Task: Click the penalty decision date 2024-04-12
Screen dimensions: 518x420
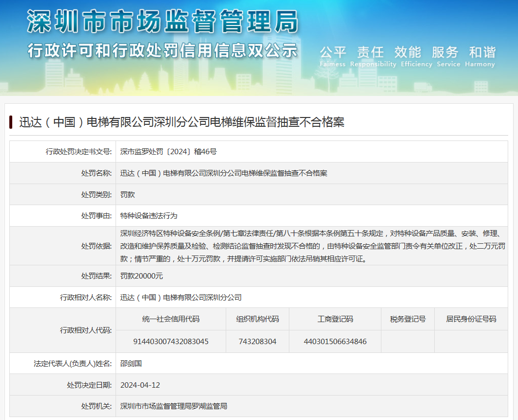Action: tap(140, 385)
